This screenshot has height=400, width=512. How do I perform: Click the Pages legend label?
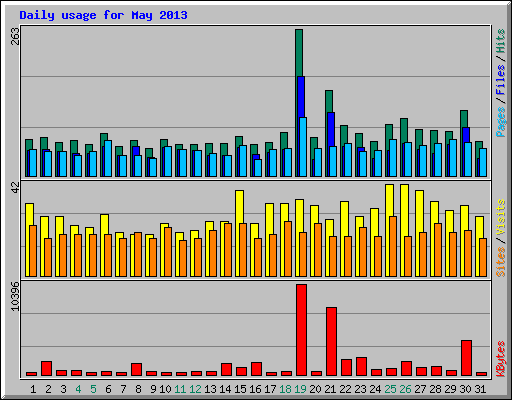click(500, 122)
